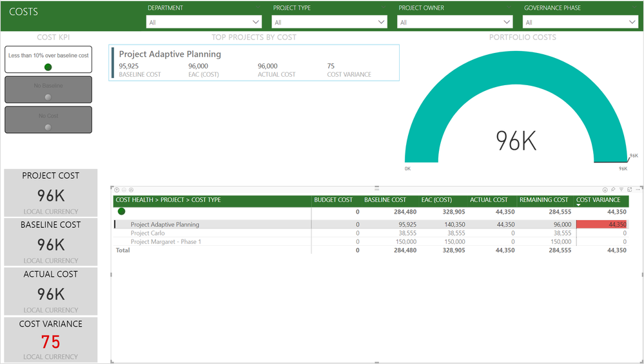This screenshot has width=644, height=364.
Task: Sort table by Cost Variance column
Action: pyautogui.click(x=598, y=200)
